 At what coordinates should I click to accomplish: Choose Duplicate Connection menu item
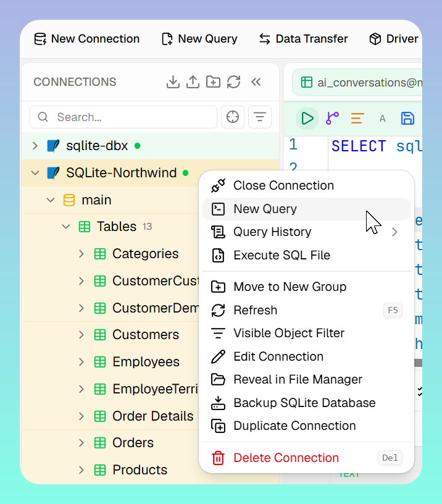(x=306, y=426)
